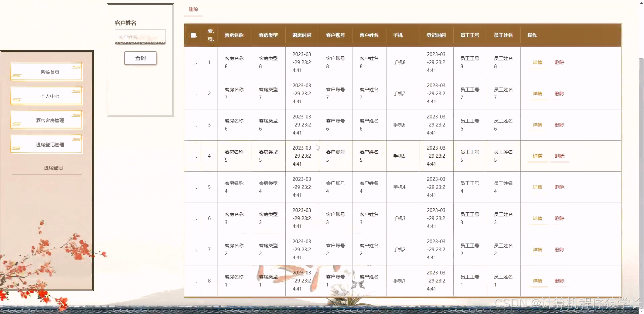This screenshot has height=314, width=644.
Task: Open 详情 for 客房名称5
Action: 537,156
